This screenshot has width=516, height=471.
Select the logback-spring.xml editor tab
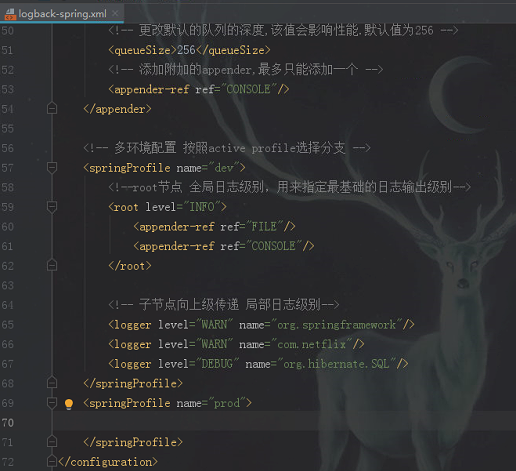pos(62,14)
